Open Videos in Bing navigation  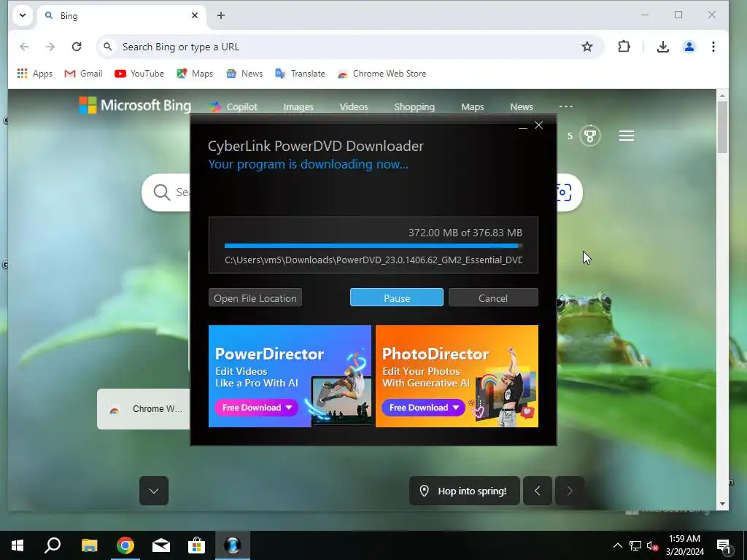coord(354,106)
